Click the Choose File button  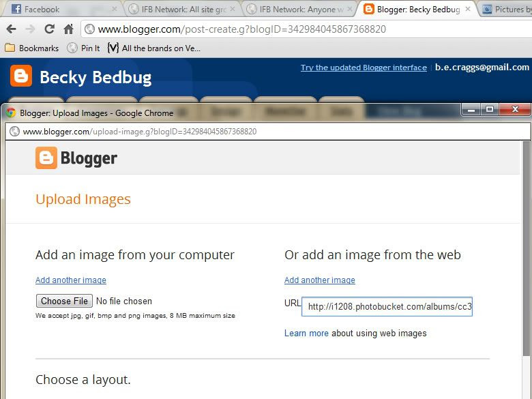64,301
